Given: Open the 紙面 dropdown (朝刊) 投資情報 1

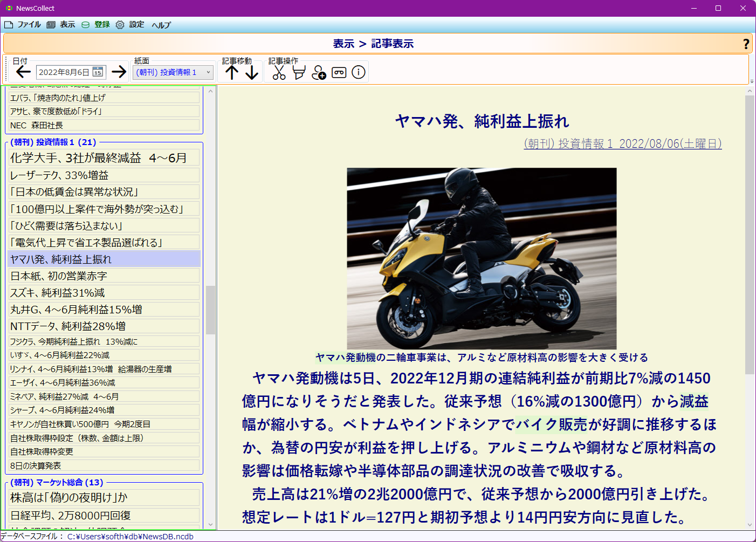Looking at the screenshot, I should (173, 72).
